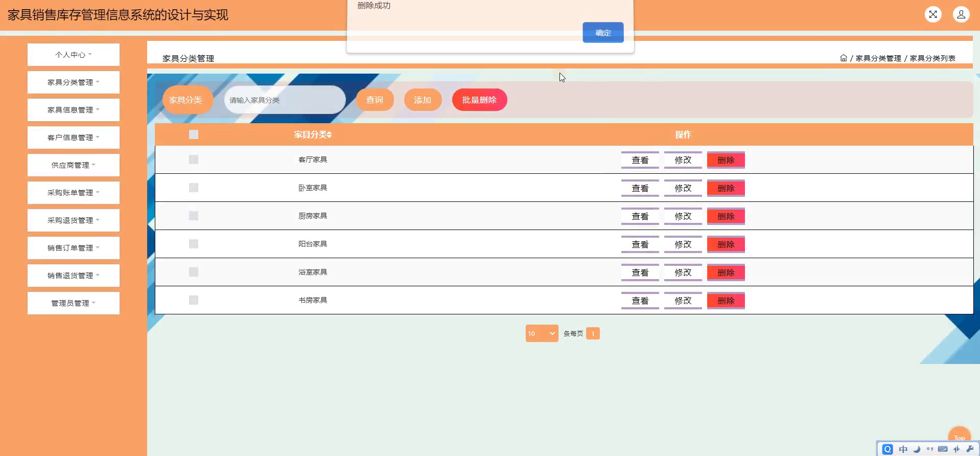Viewport: 980px width, 456px height.
Task: Click the 阳台家具 category name cell
Action: tap(313, 244)
